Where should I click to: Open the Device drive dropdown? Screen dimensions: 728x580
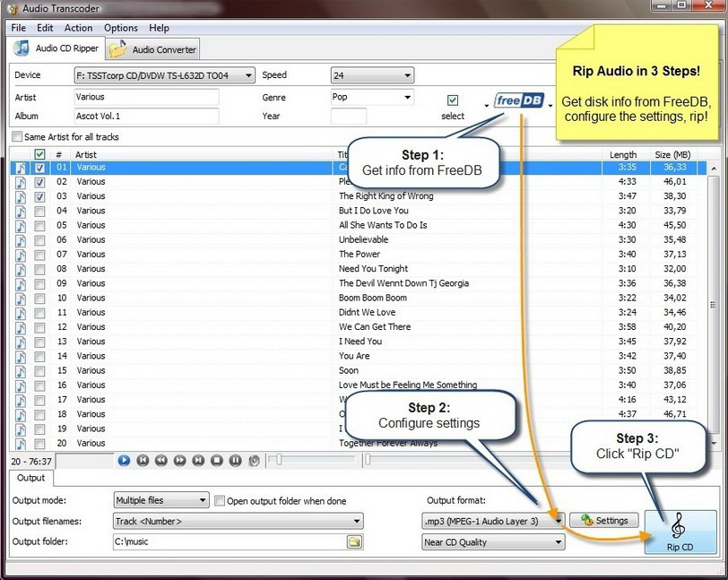[165, 75]
